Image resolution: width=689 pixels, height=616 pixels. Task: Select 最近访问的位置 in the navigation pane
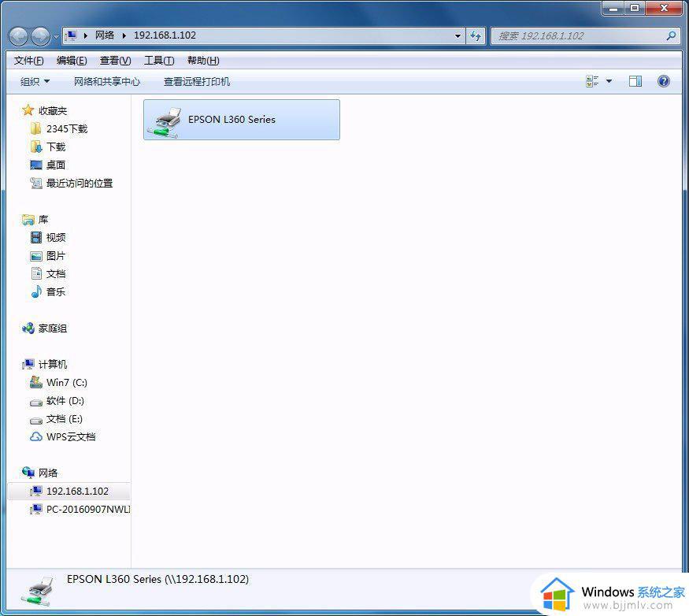coord(80,183)
